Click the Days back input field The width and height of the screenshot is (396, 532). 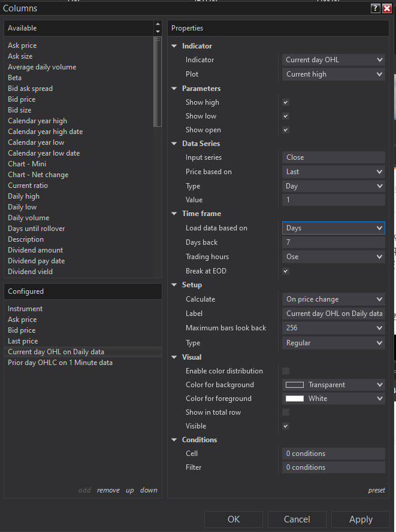click(334, 242)
